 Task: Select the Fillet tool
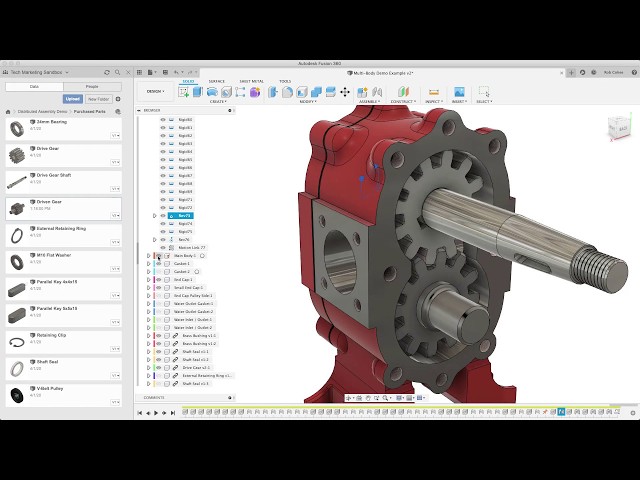pyautogui.click(x=287, y=92)
